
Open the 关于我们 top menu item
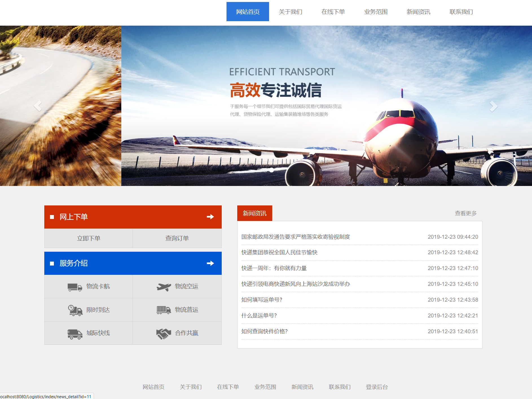(x=290, y=12)
